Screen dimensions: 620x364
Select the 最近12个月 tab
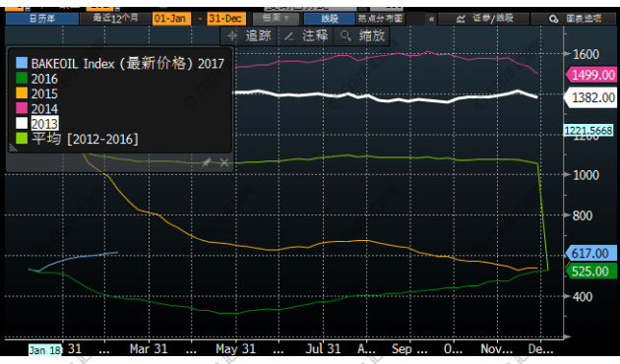(115, 19)
